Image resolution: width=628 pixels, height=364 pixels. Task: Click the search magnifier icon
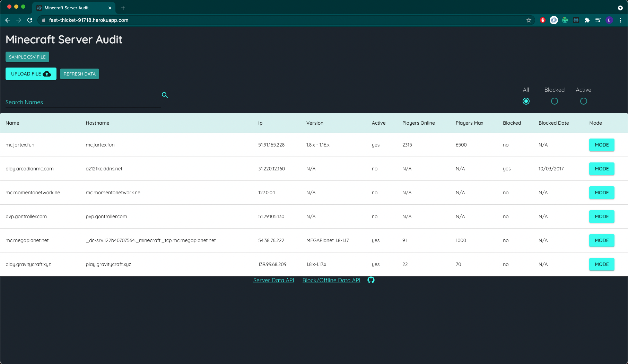[165, 95]
